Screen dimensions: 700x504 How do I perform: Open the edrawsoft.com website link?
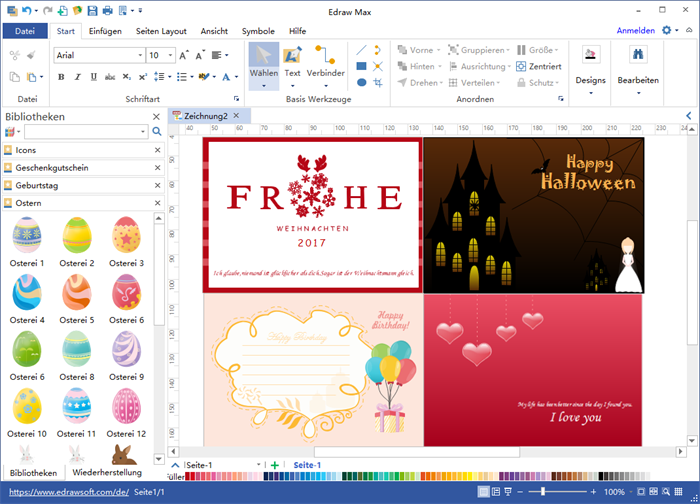[67, 493]
